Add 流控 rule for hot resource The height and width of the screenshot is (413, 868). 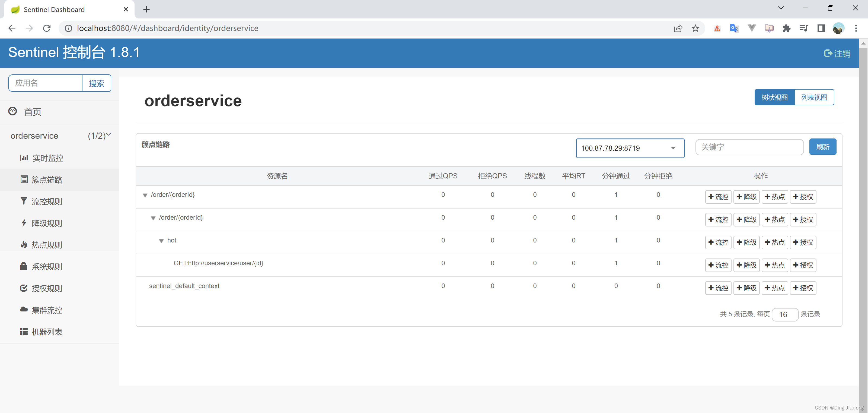tap(718, 242)
